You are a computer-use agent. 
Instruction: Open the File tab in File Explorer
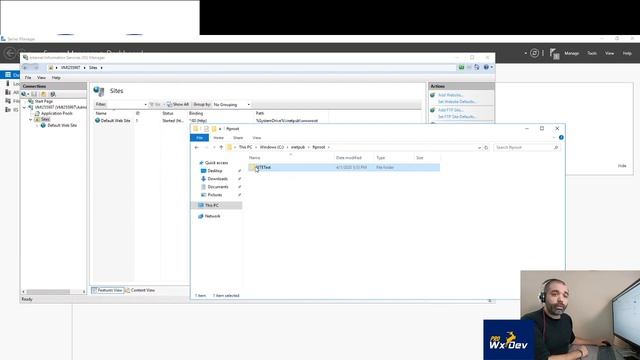pos(199,138)
